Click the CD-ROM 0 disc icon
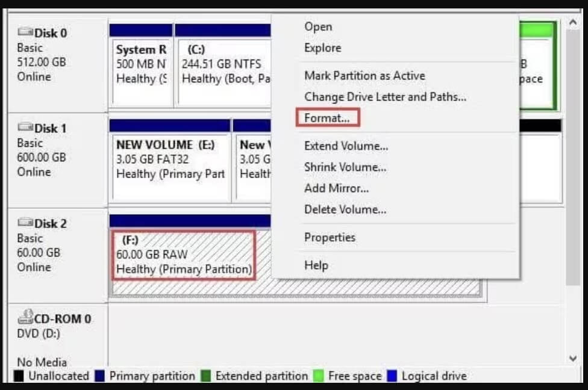Image resolution: width=588 pixels, height=390 pixels. (25, 317)
